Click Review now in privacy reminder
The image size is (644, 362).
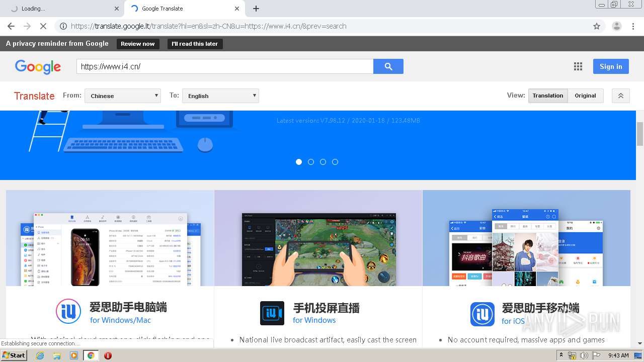tap(138, 44)
